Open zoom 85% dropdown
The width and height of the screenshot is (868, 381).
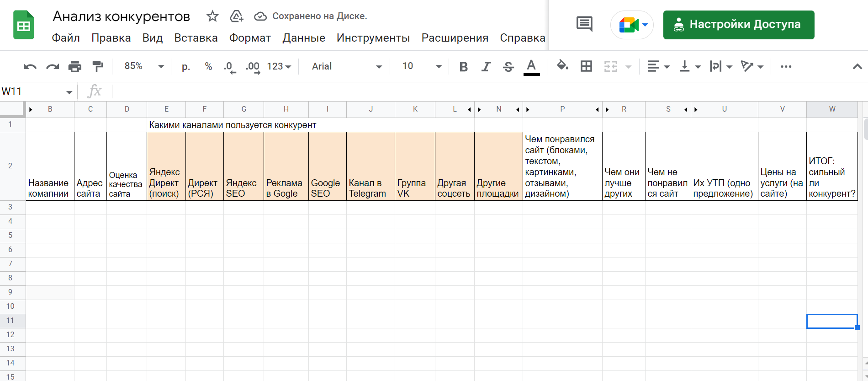pyautogui.click(x=144, y=66)
